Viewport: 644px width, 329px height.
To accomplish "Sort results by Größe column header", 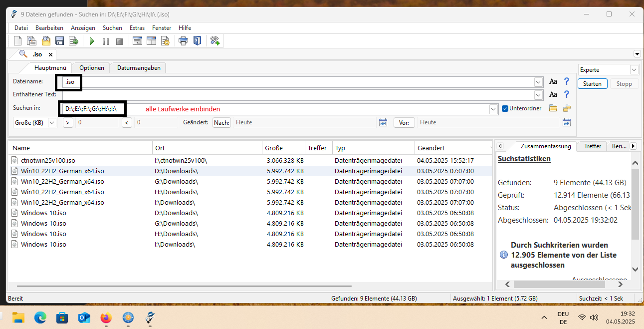I will [283, 148].
